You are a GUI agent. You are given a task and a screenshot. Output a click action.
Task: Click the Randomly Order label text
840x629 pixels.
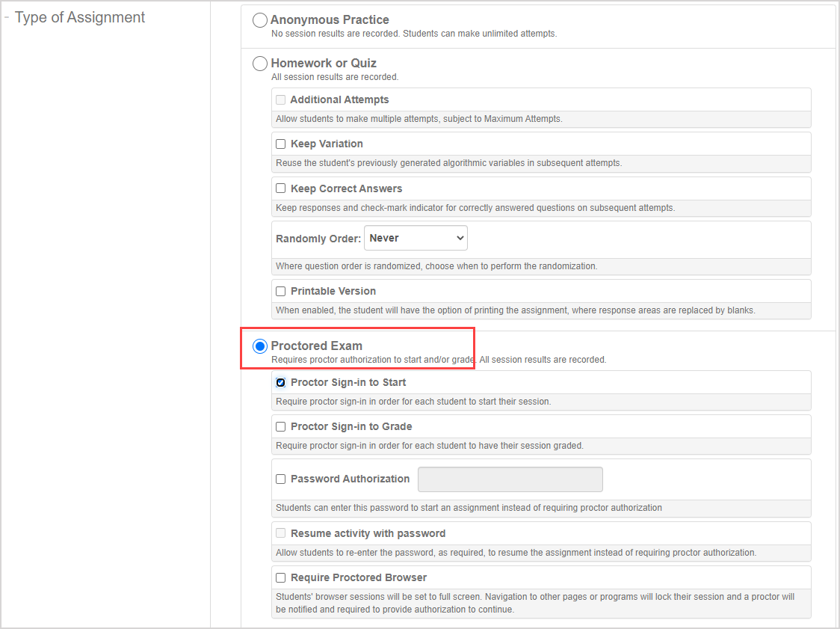318,239
